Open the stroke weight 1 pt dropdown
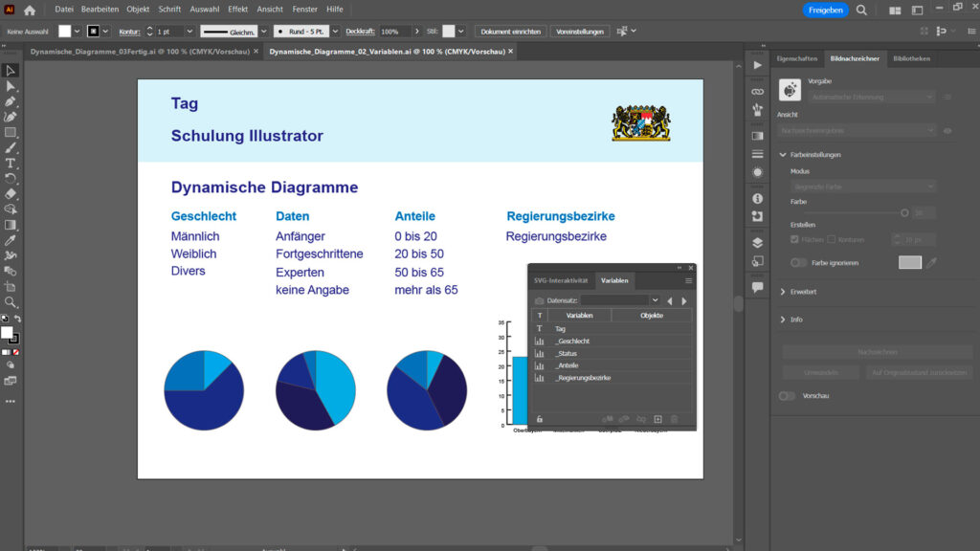This screenshot has width=980, height=551. pos(189,32)
